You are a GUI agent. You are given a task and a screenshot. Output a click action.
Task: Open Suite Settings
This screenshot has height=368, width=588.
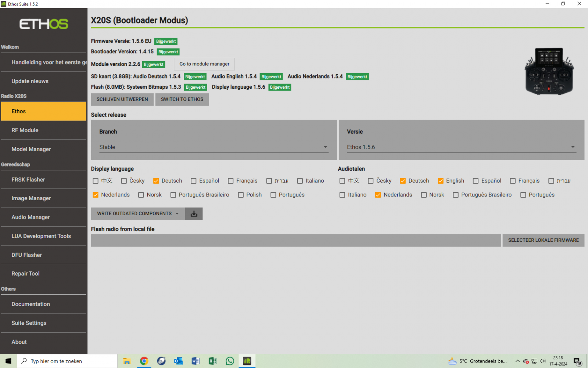(44, 323)
